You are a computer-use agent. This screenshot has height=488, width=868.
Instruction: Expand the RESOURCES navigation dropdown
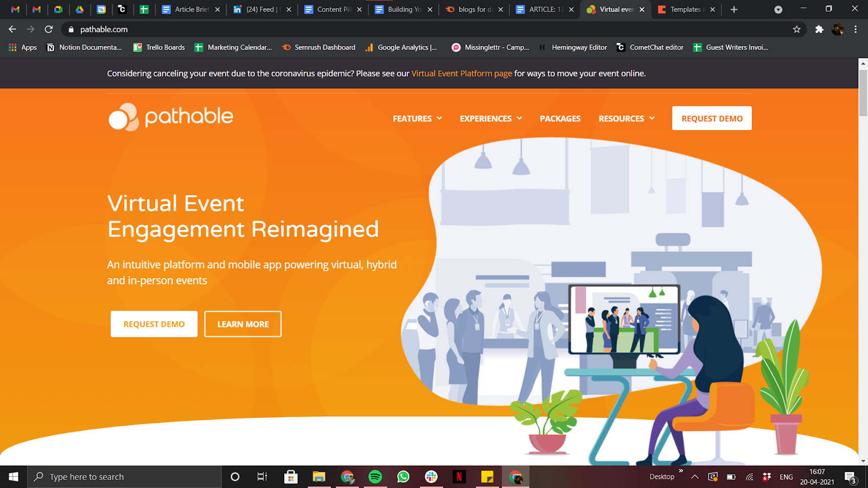coord(627,118)
